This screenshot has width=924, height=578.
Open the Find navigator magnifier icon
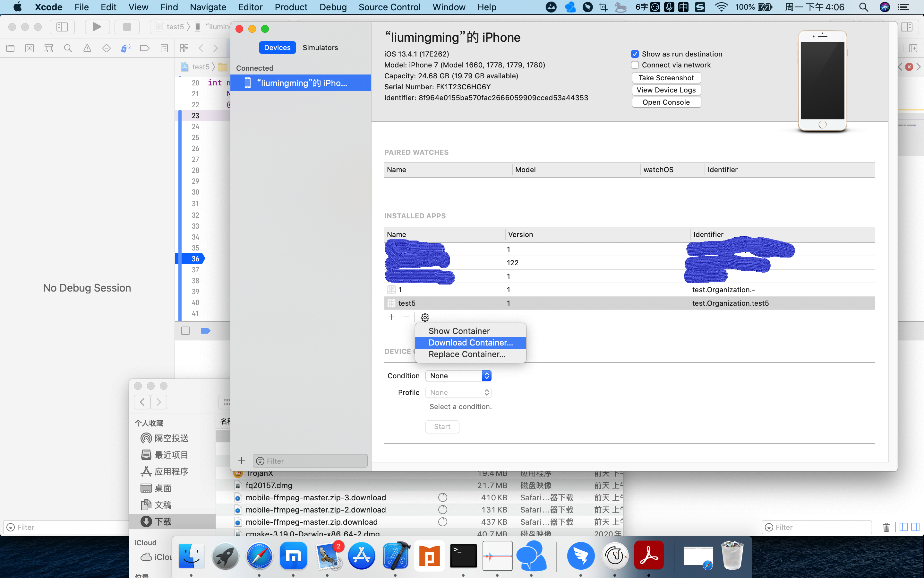pyautogui.click(x=68, y=48)
